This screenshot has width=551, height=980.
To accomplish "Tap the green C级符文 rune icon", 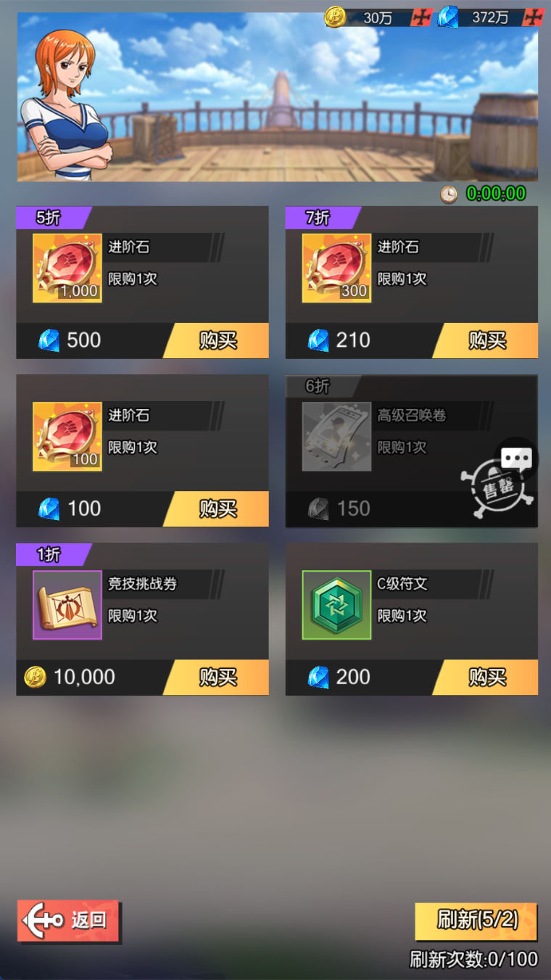I will coord(336,604).
